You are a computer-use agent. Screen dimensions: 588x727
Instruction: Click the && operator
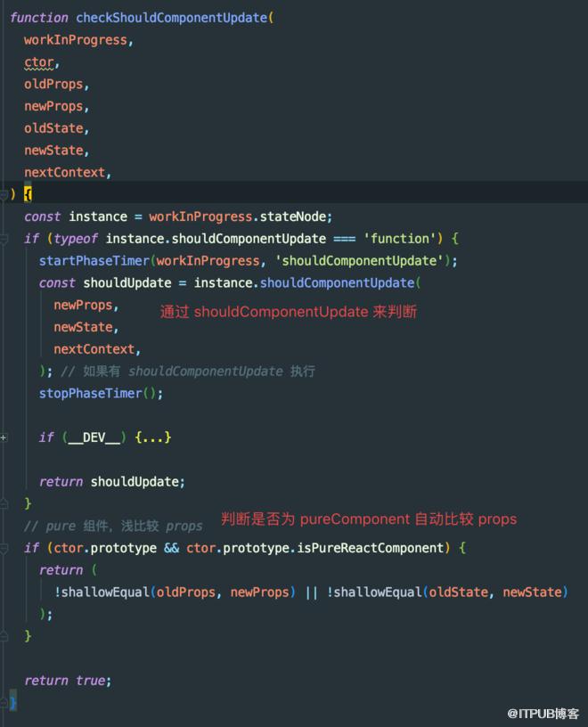coord(172,548)
